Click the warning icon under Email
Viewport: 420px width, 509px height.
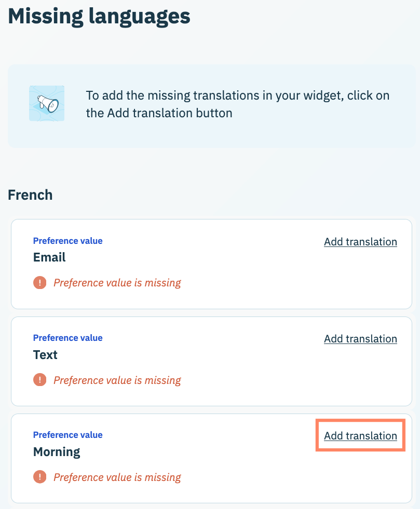point(39,283)
